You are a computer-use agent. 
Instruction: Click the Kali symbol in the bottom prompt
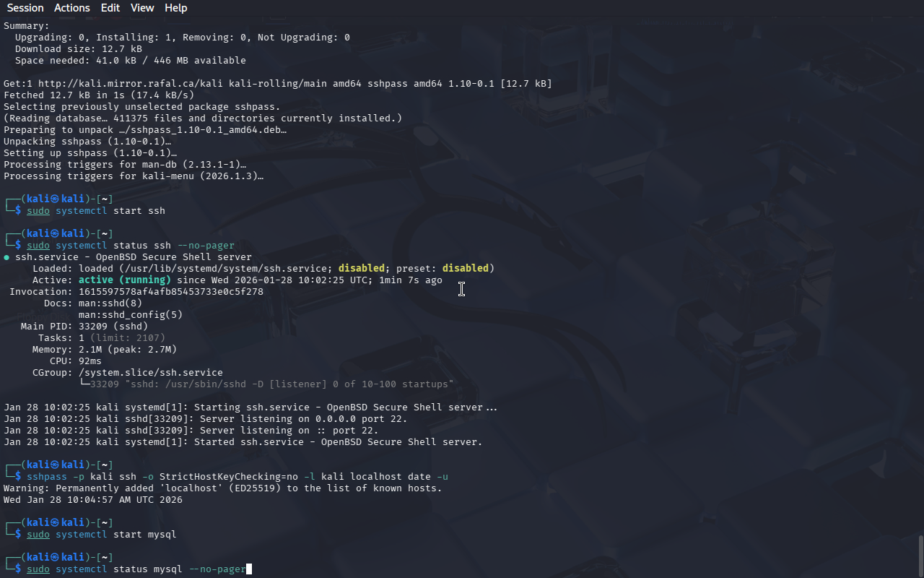click(54, 557)
